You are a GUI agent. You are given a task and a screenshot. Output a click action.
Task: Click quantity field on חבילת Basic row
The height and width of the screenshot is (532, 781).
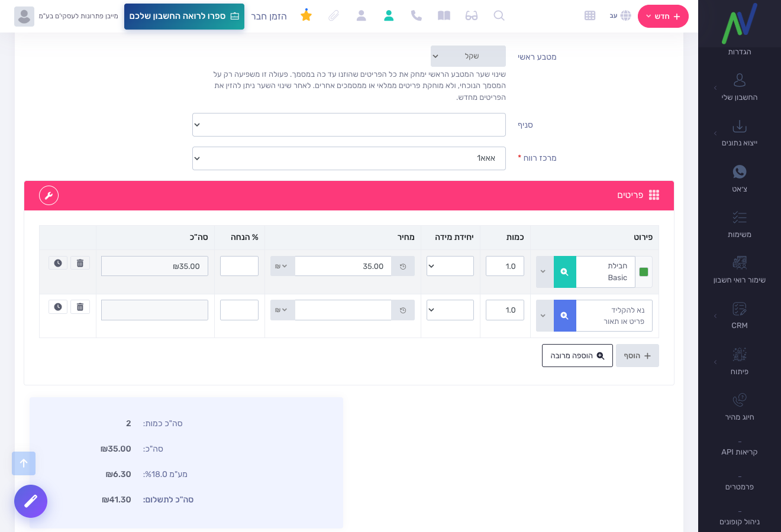pyautogui.click(x=505, y=266)
